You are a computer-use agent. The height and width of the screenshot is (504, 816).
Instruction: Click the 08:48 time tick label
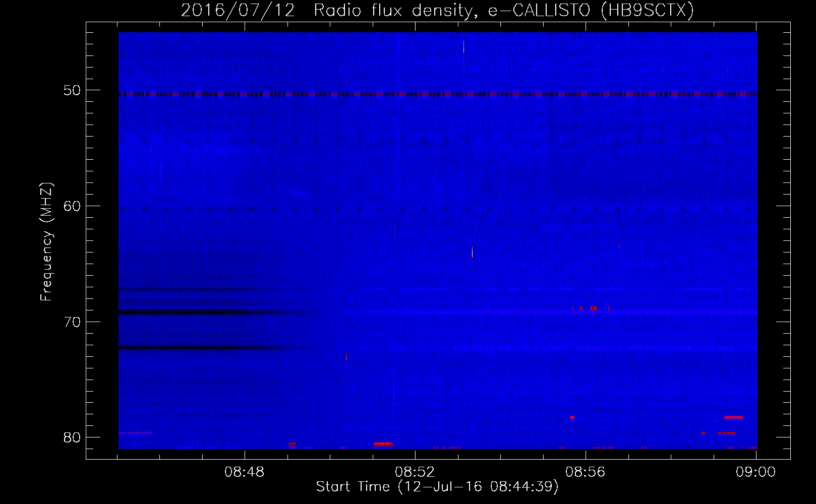pyautogui.click(x=245, y=472)
